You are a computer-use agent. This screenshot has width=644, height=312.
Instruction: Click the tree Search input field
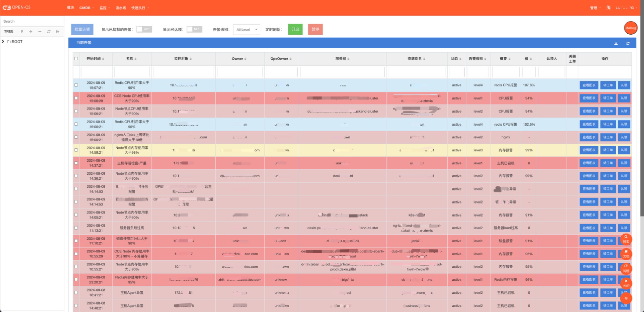pyautogui.click(x=32, y=21)
